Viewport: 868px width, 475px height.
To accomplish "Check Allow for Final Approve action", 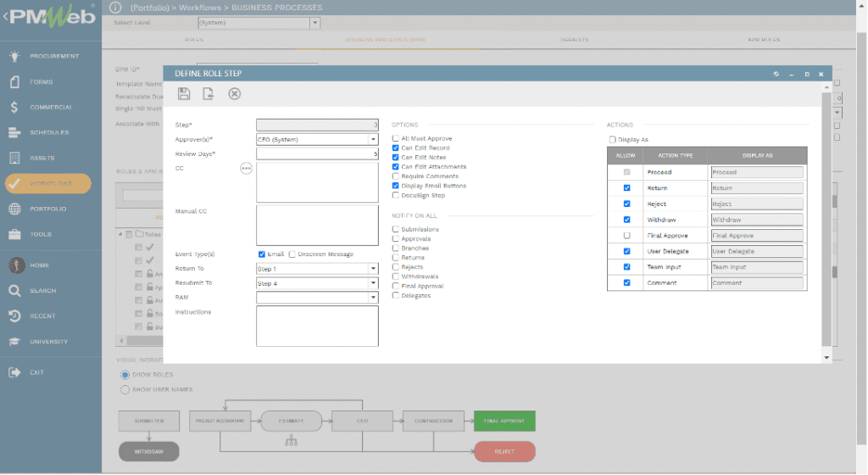I will click(x=626, y=235).
